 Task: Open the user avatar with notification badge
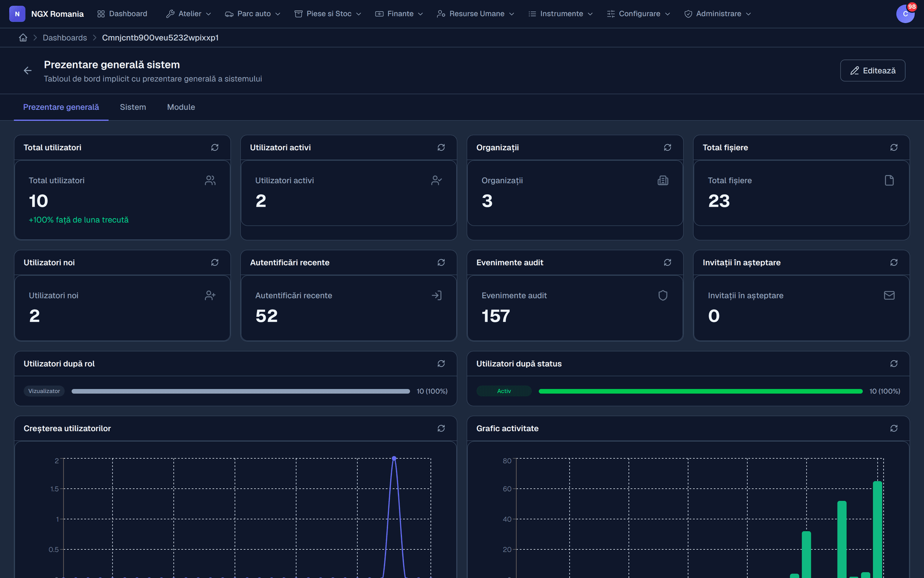click(x=905, y=13)
